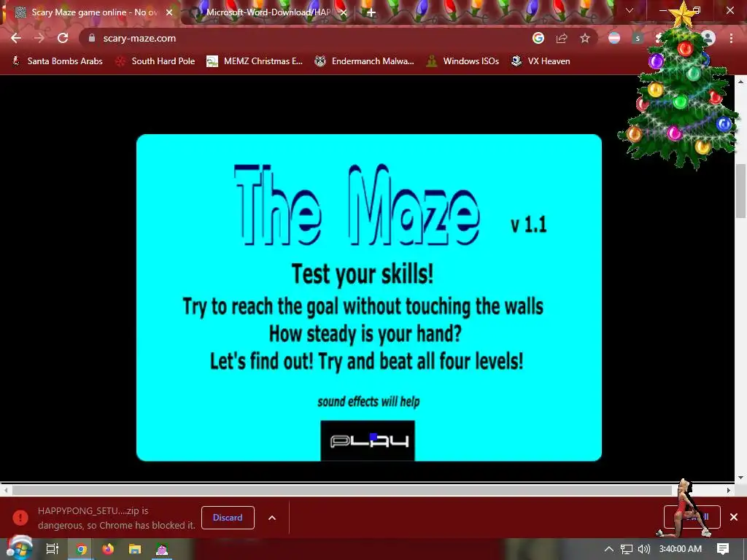Click the scroll-left arrow of the horizontal scrollbar
The image size is (747, 560).
click(x=6, y=490)
